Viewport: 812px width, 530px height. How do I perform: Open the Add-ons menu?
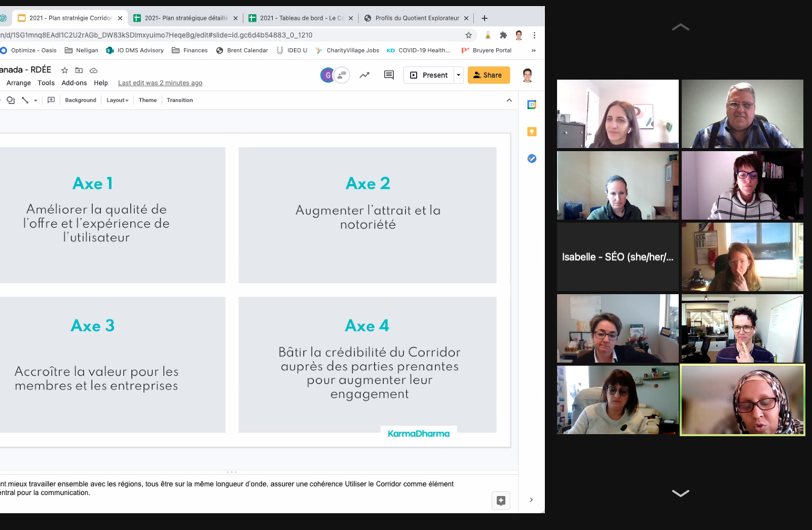tap(74, 83)
